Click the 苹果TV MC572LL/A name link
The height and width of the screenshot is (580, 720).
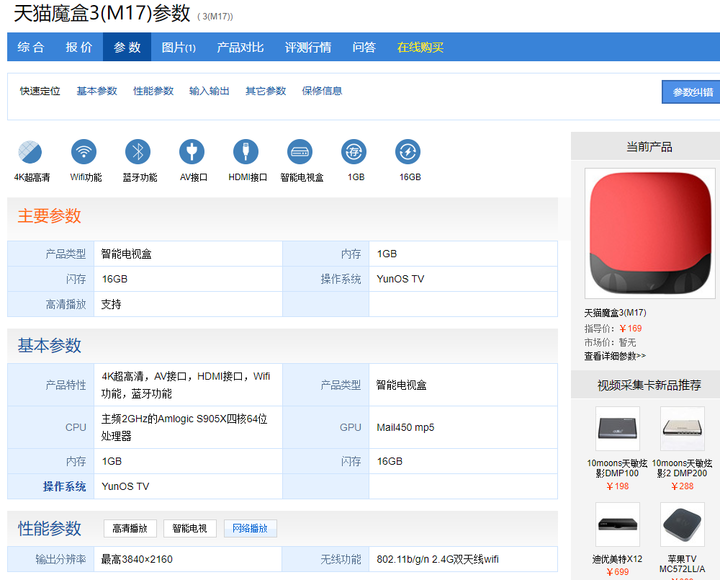point(682,564)
